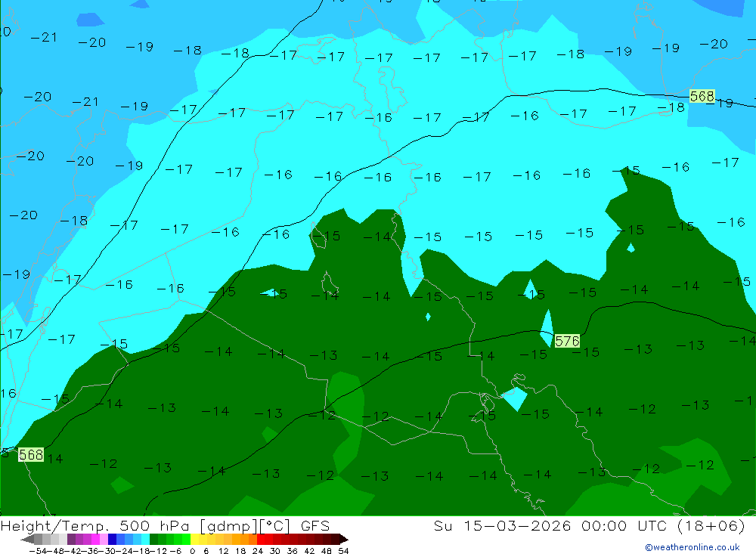The image size is (756, 554).
Task: Click the 'Height/Temp. 500 hPa' map title
Action: pos(95,525)
